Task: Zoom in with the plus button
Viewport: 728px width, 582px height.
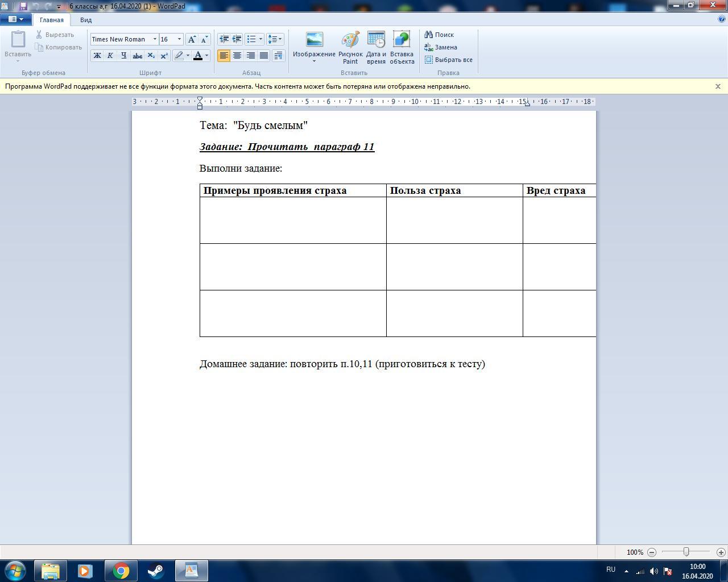Action: 721,552
